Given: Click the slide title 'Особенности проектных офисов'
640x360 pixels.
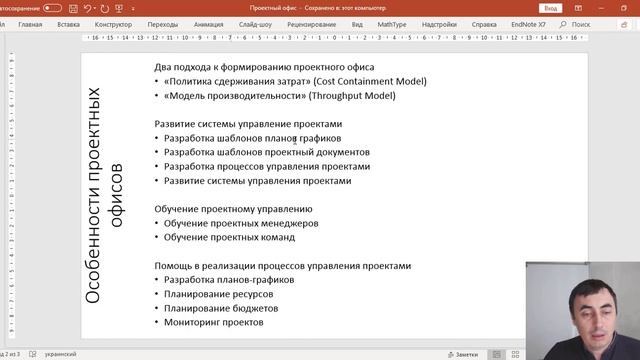Looking at the screenshot, I should coord(104,195).
